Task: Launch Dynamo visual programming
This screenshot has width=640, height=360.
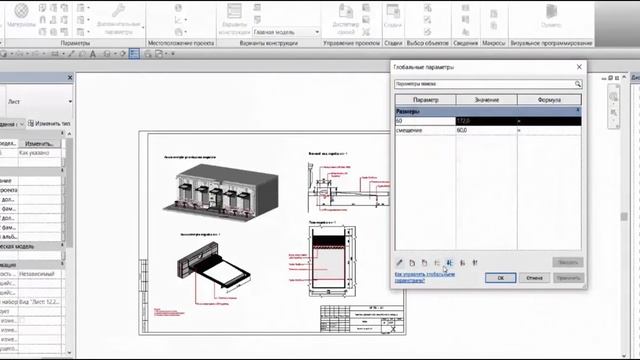Action: tap(551, 16)
